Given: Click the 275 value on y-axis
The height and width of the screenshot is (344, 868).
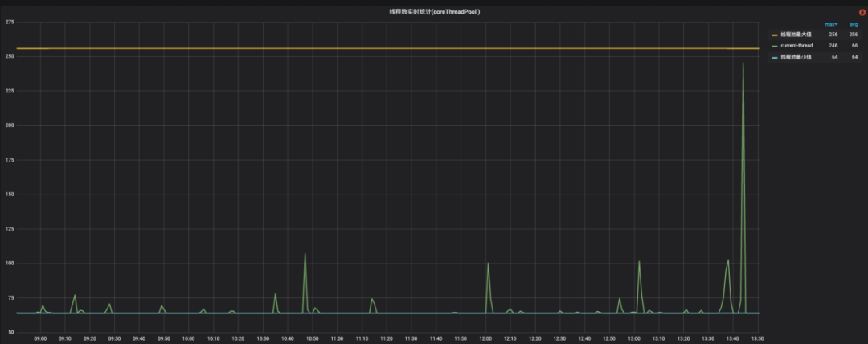Looking at the screenshot, I should tap(10, 23).
